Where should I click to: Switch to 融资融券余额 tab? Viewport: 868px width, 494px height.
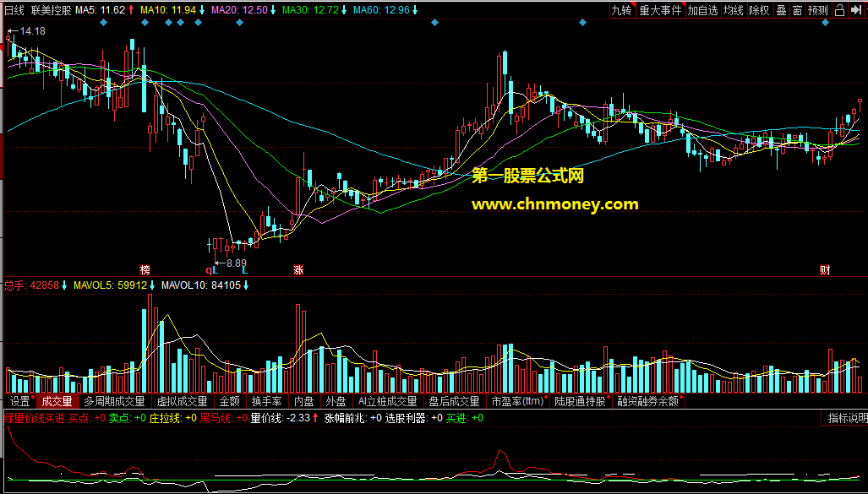pos(649,402)
